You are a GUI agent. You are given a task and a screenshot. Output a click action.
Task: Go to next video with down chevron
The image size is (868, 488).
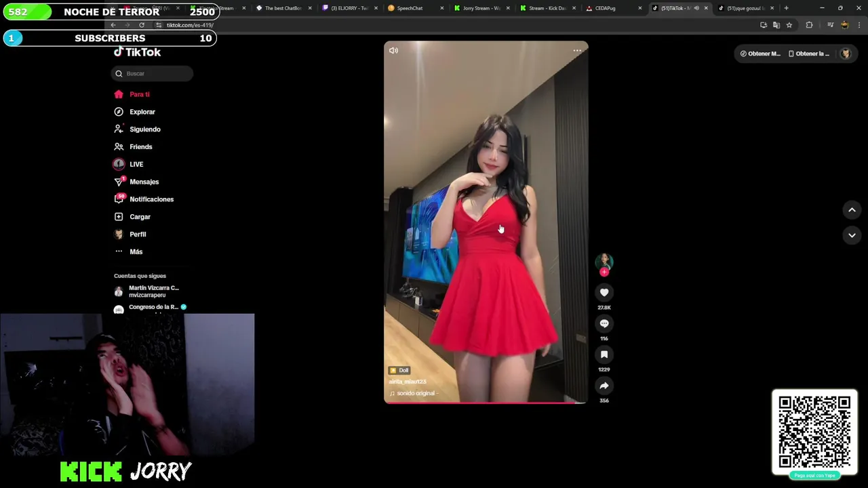(x=852, y=235)
